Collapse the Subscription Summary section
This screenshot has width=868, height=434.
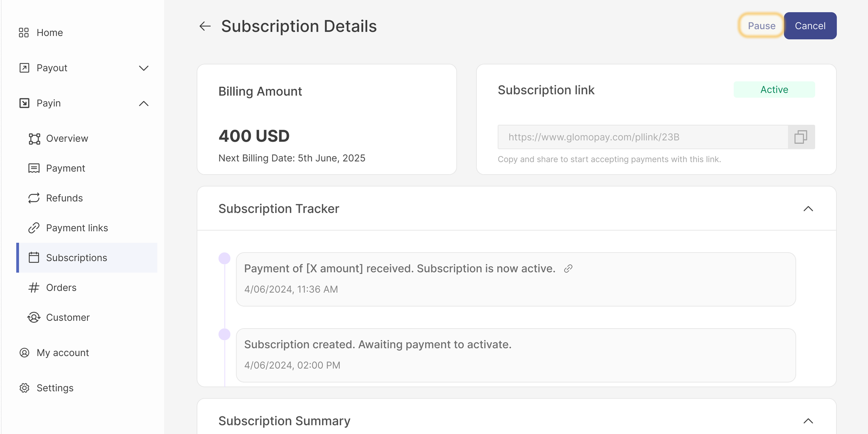point(808,421)
